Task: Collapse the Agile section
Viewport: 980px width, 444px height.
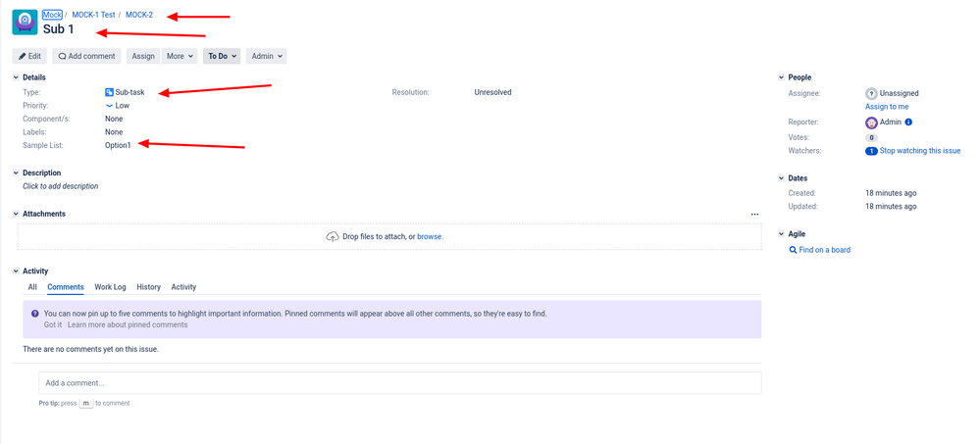Action: 781,234
